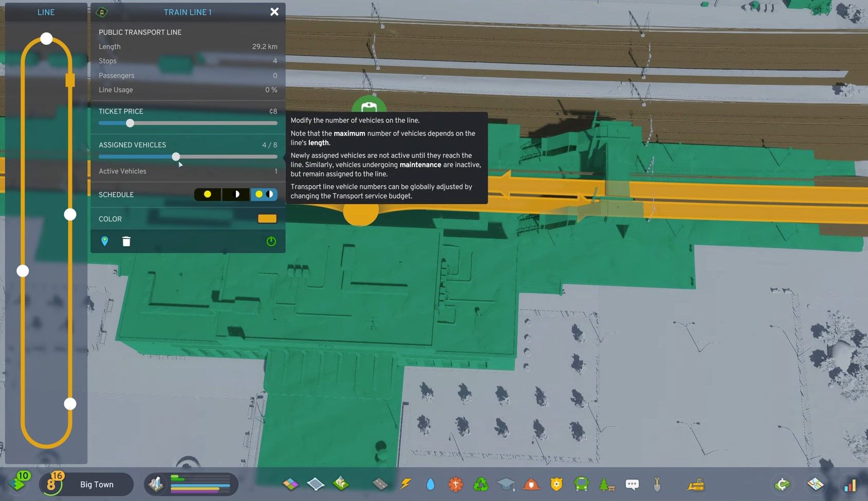Select the LINE tab panel
This screenshot has height=501, width=868.
[46, 12]
